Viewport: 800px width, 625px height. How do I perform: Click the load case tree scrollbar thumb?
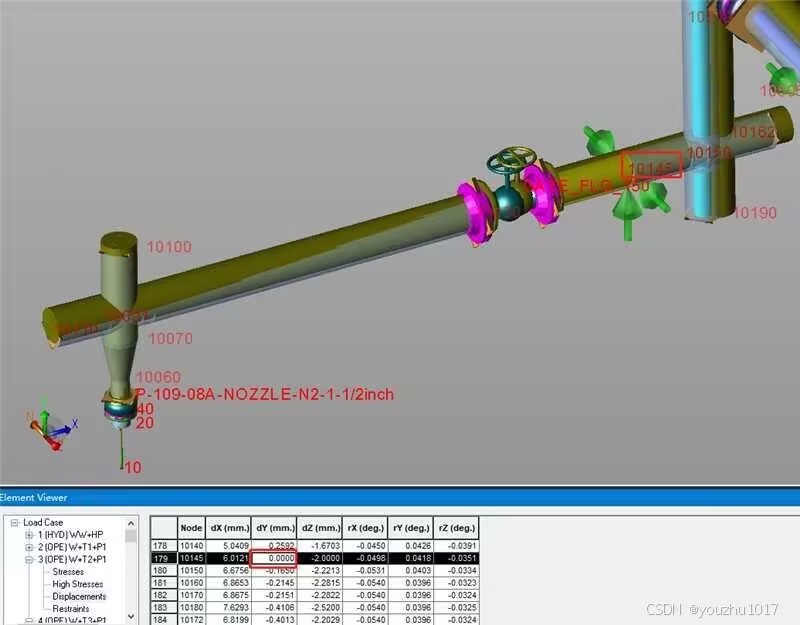131,536
